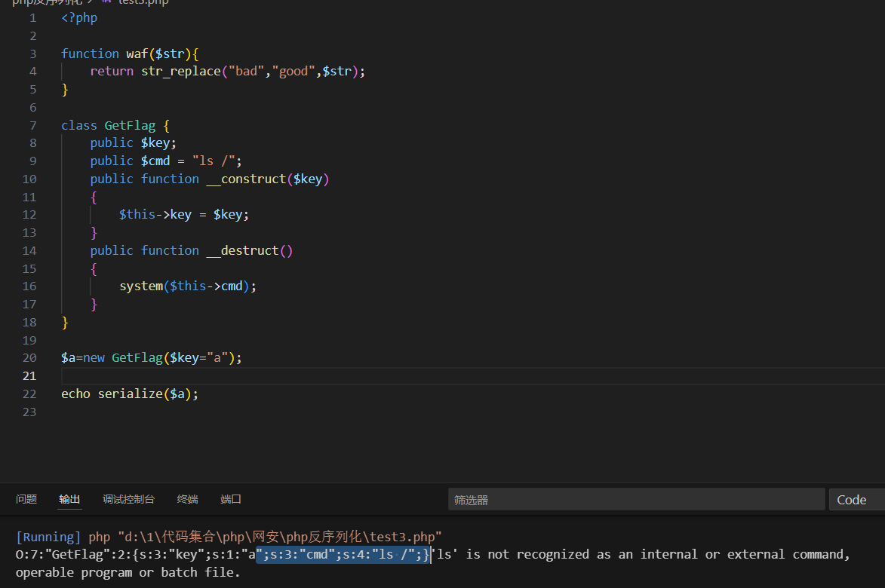Click the public $key; declaration
Screen dimensions: 885x588
click(x=134, y=142)
